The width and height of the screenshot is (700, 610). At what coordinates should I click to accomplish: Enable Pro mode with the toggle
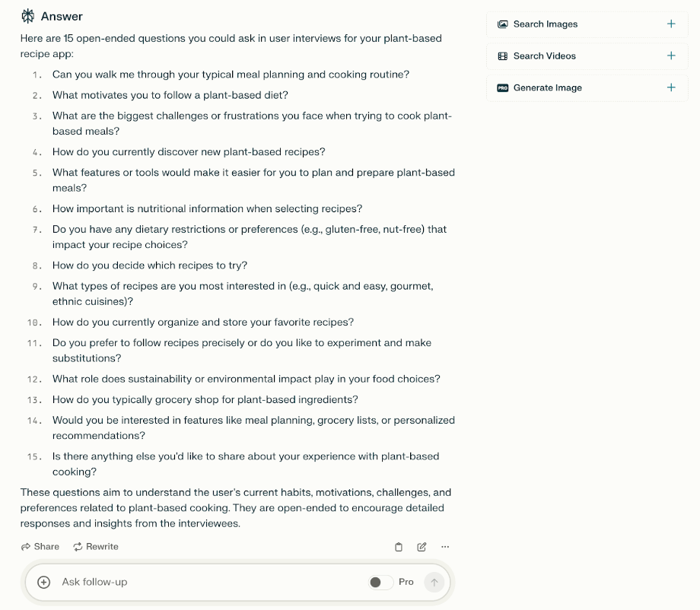[379, 581]
